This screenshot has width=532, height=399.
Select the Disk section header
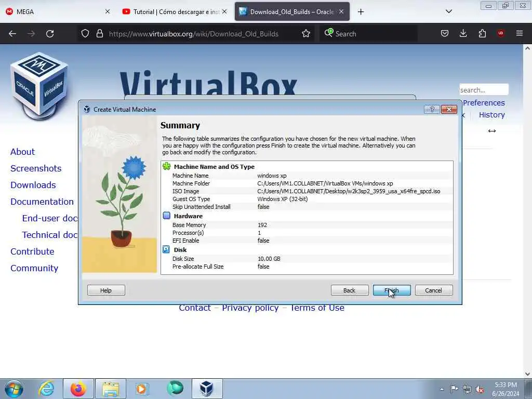pyautogui.click(x=180, y=250)
